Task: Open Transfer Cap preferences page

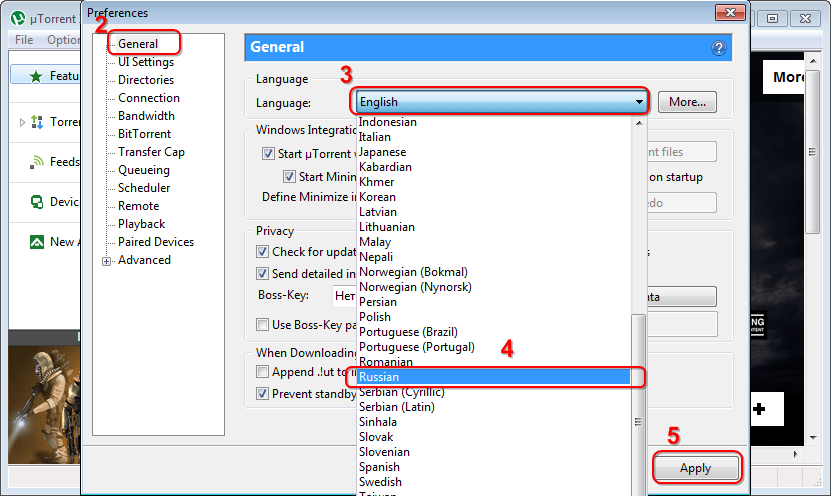Action: coord(151,152)
